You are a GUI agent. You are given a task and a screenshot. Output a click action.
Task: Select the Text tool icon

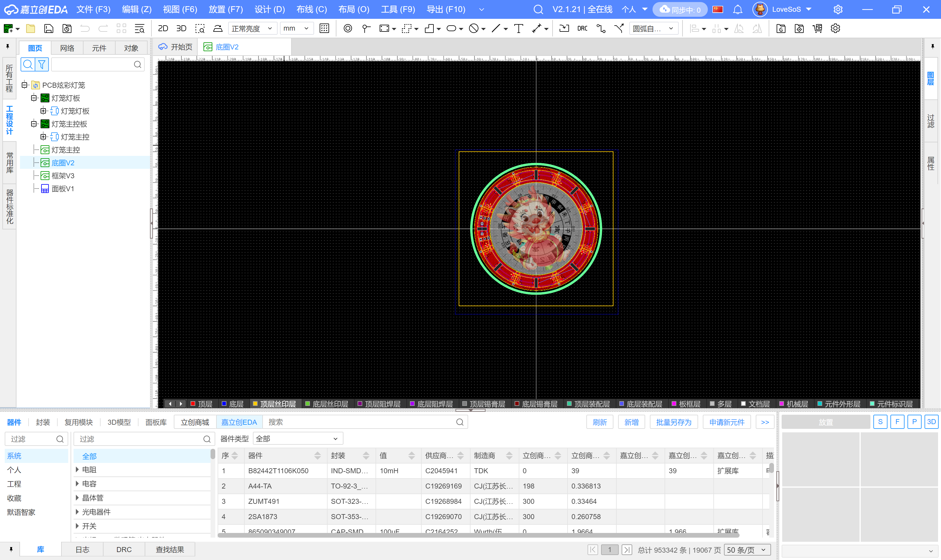(518, 28)
